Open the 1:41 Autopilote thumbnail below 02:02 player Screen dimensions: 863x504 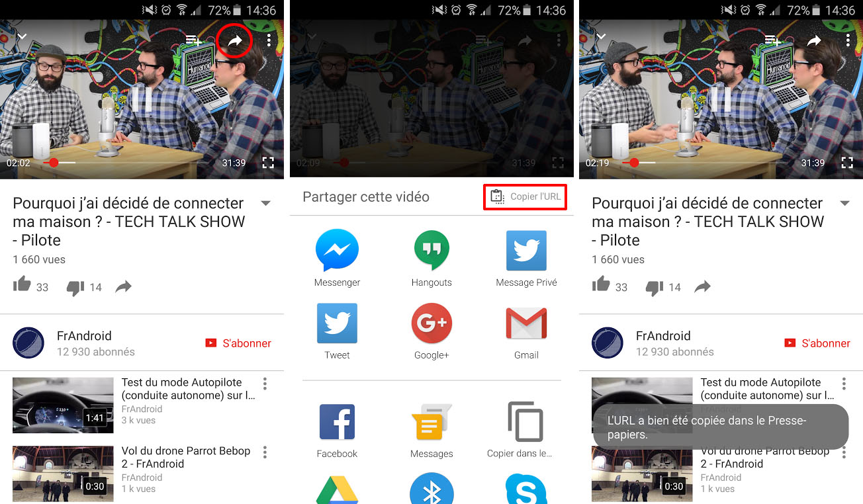coord(63,405)
